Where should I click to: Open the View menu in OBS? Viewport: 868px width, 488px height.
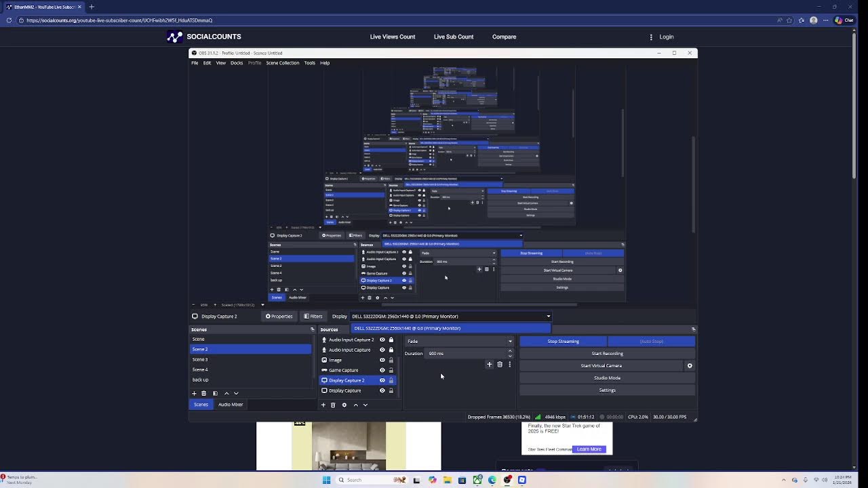[221, 63]
